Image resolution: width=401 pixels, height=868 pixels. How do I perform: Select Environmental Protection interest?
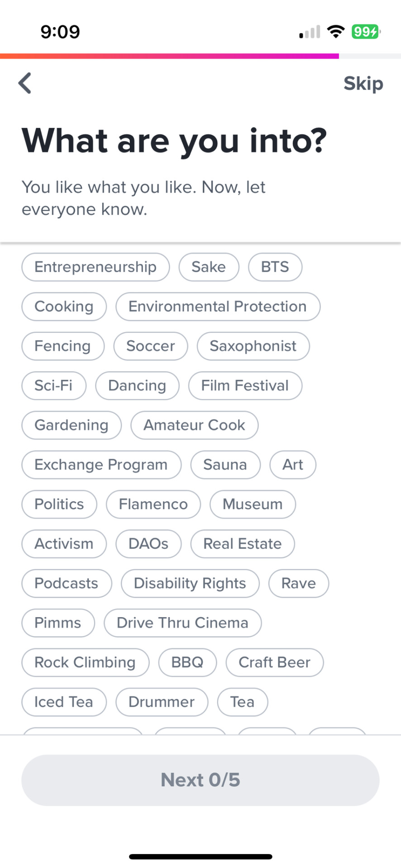coord(218,307)
